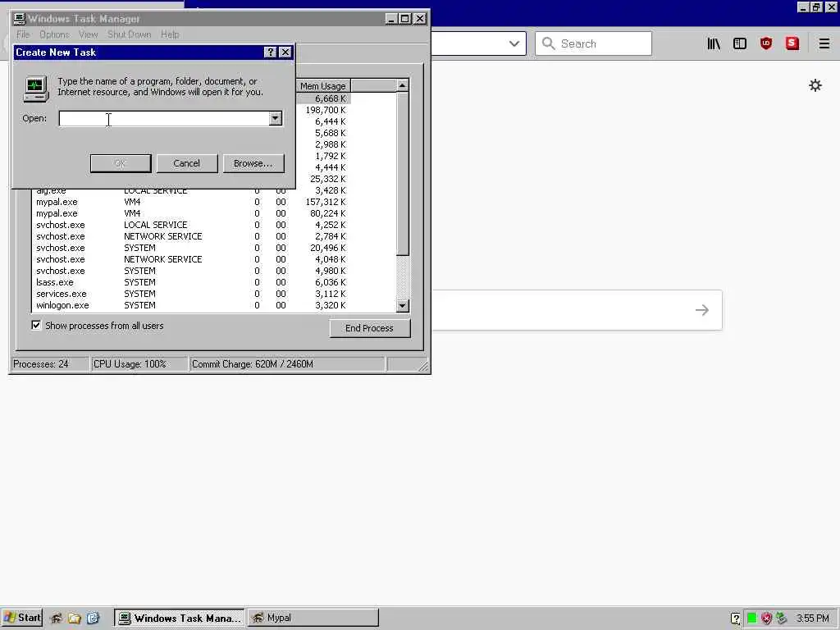Click the red S extension icon

(792, 43)
